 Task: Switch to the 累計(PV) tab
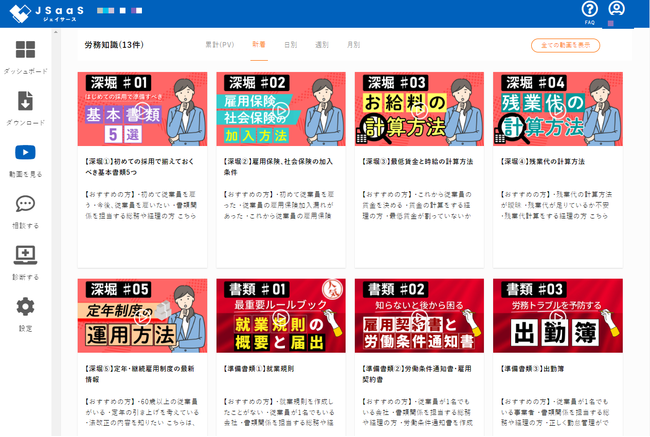[218, 45]
